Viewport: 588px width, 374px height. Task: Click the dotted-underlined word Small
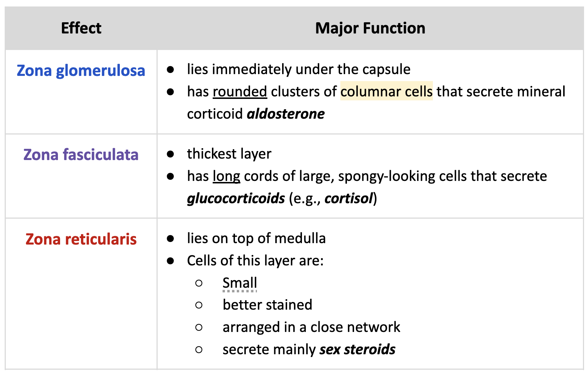[x=240, y=283]
